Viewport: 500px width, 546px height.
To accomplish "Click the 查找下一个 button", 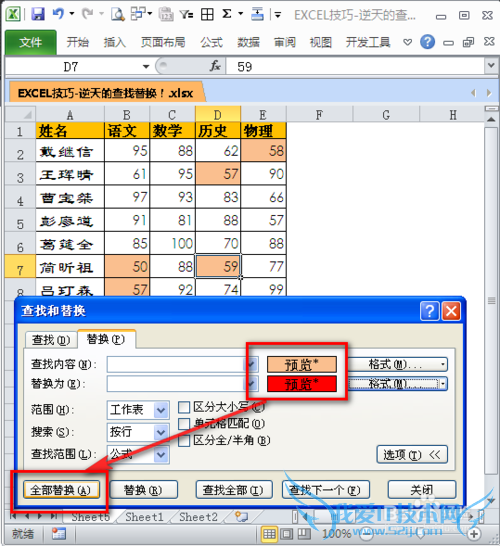I will [325, 490].
